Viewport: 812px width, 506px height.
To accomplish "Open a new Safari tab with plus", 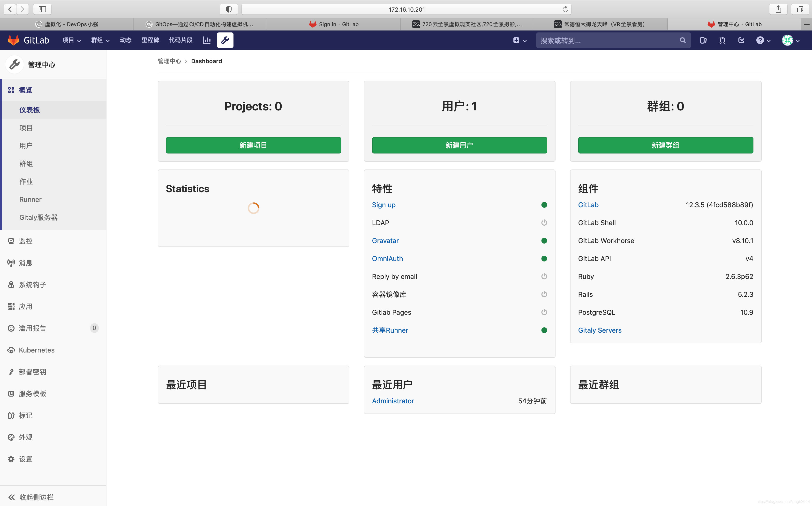I will [x=807, y=24].
